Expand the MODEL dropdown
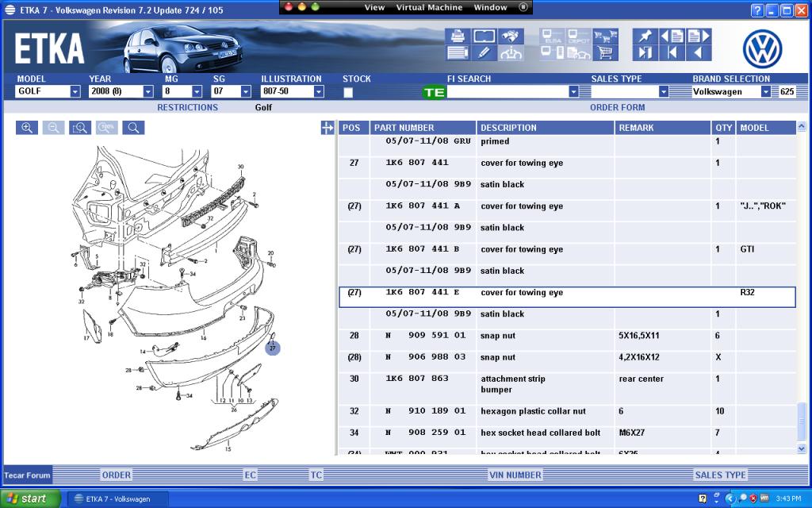Image resolution: width=812 pixels, height=508 pixels. (75, 92)
